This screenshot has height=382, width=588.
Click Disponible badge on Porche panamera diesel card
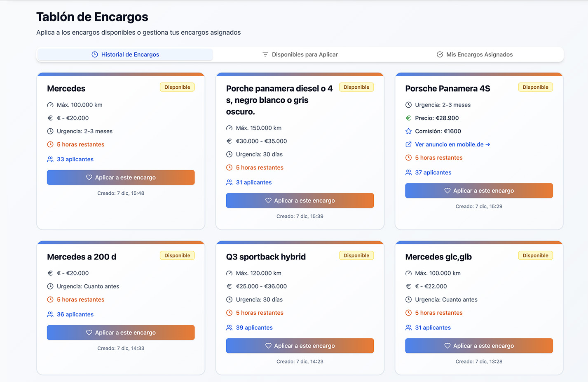tap(356, 87)
